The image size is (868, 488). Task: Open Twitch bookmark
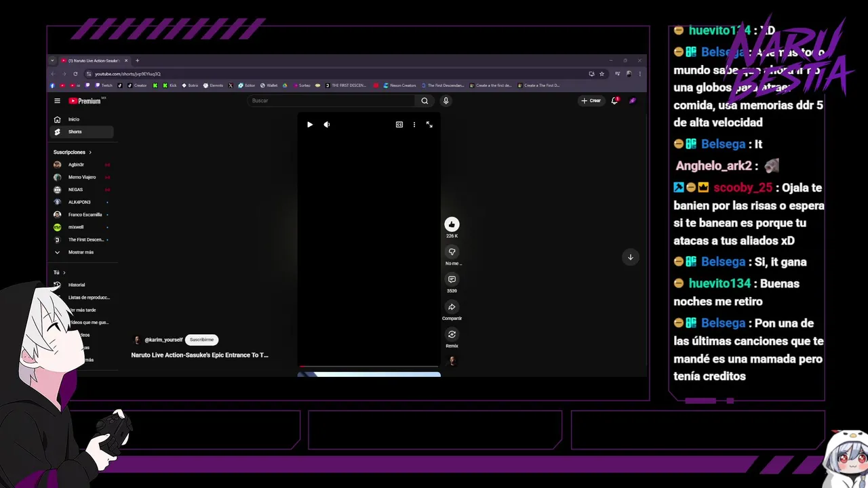(x=104, y=85)
